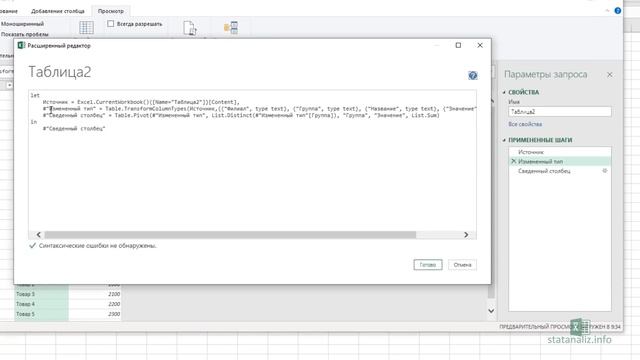The height and width of the screenshot is (360, 640).
Task: Click the Таблица2 heading in the editor
Action: 60,72
